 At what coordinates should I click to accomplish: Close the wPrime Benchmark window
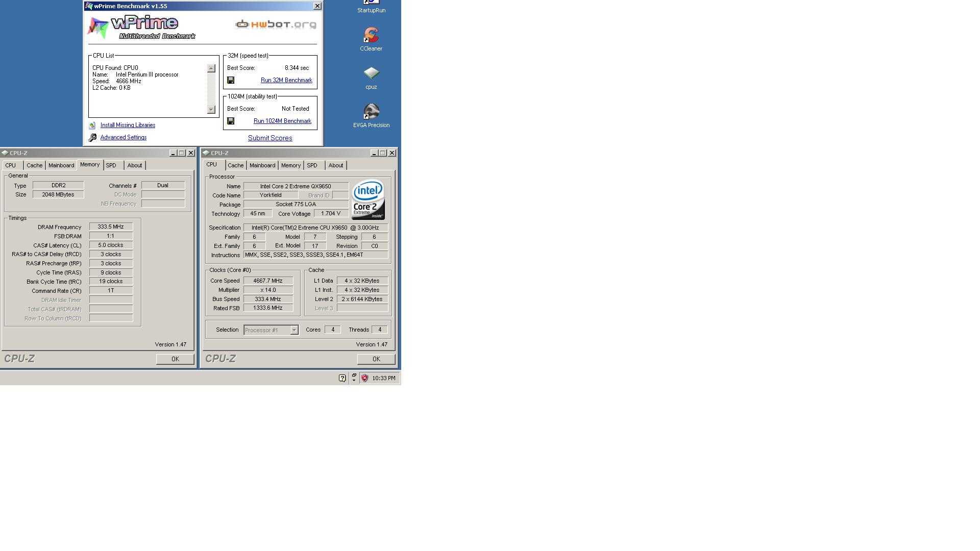[317, 6]
